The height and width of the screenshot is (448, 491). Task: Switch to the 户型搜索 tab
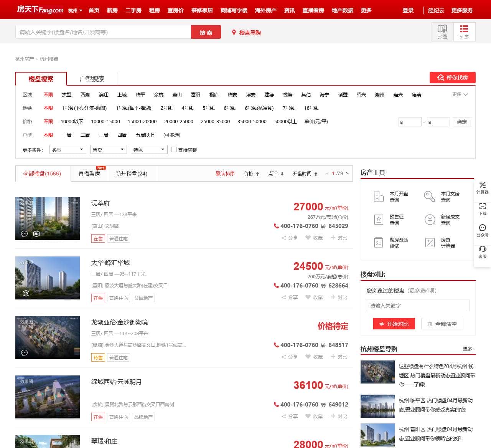click(92, 78)
